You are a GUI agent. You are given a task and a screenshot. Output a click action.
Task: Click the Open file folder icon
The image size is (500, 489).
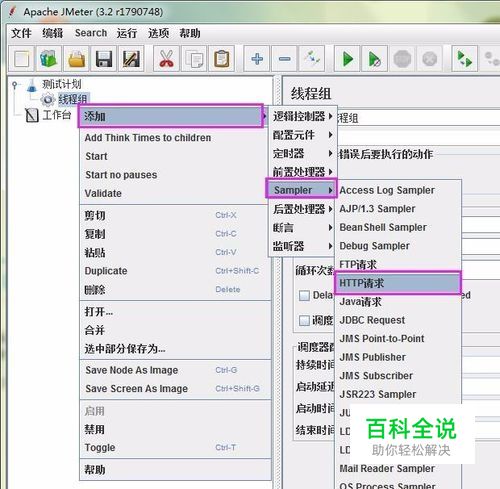click(x=76, y=59)
